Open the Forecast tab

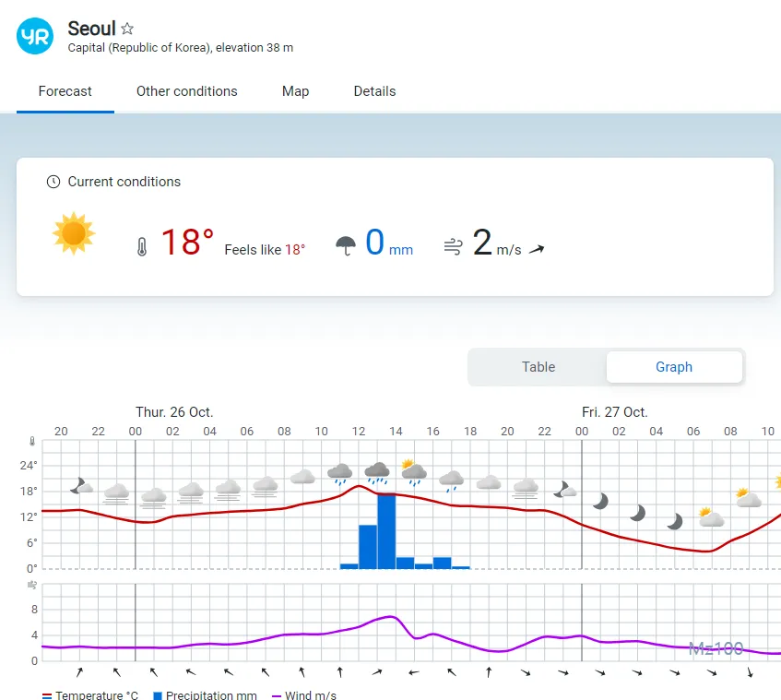coord(65,91)
